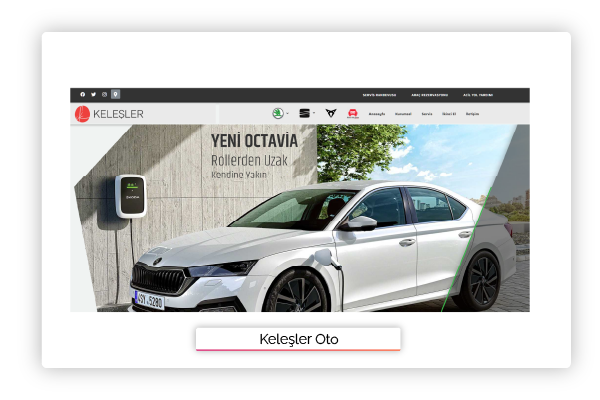600x400 pixels.
Task: Expand the SEAT logo dropdown arrow
Action: (x=314, y=113)
